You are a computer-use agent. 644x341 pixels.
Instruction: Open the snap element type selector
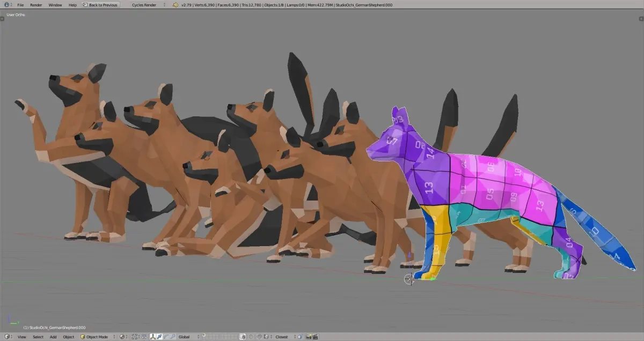[x=267, y=337]
